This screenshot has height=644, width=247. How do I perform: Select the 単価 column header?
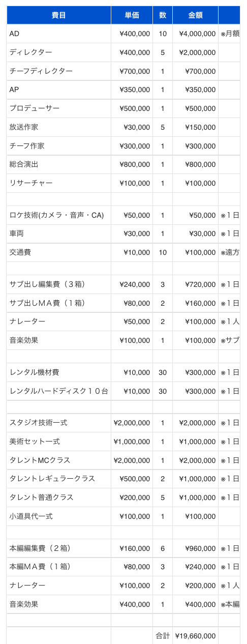point(132,15)
